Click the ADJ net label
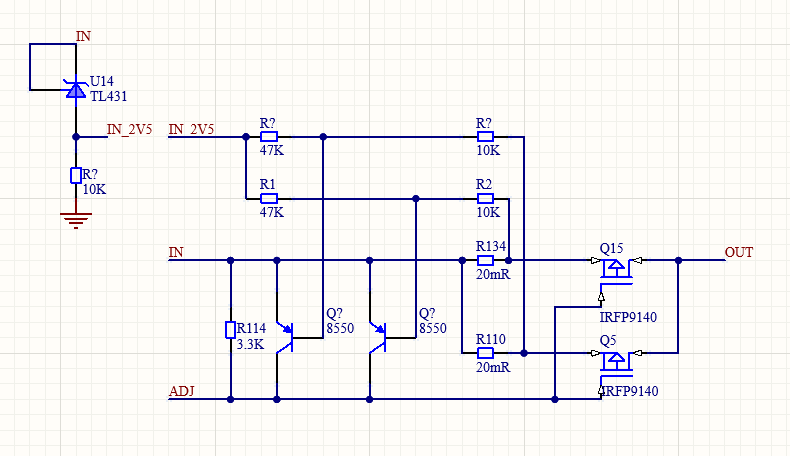The image size is (790, 456). point(181,392)
